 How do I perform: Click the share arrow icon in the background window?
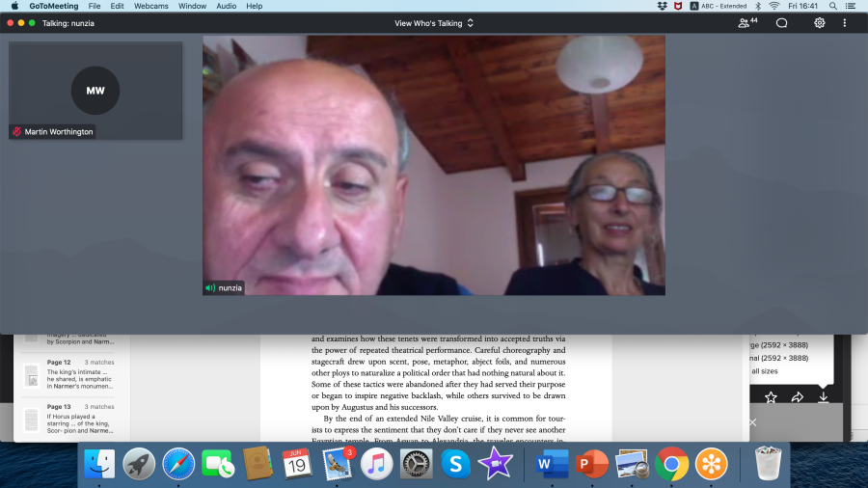click(x=798, y=396)
